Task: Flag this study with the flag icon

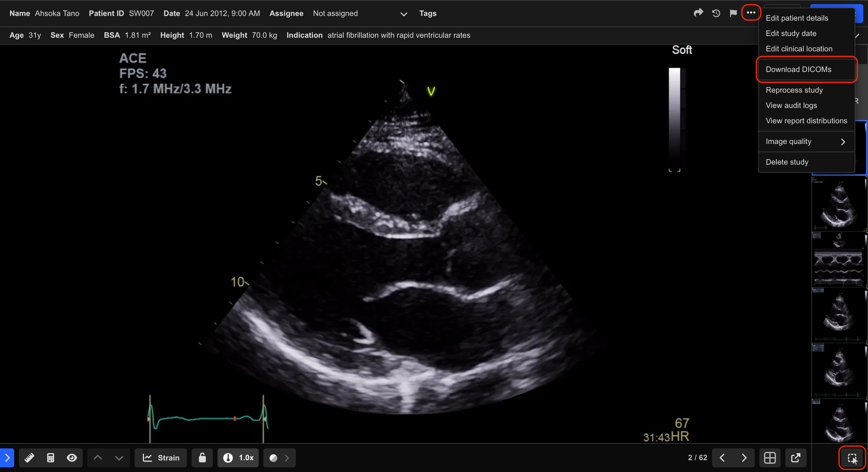Action: point(733,13)
